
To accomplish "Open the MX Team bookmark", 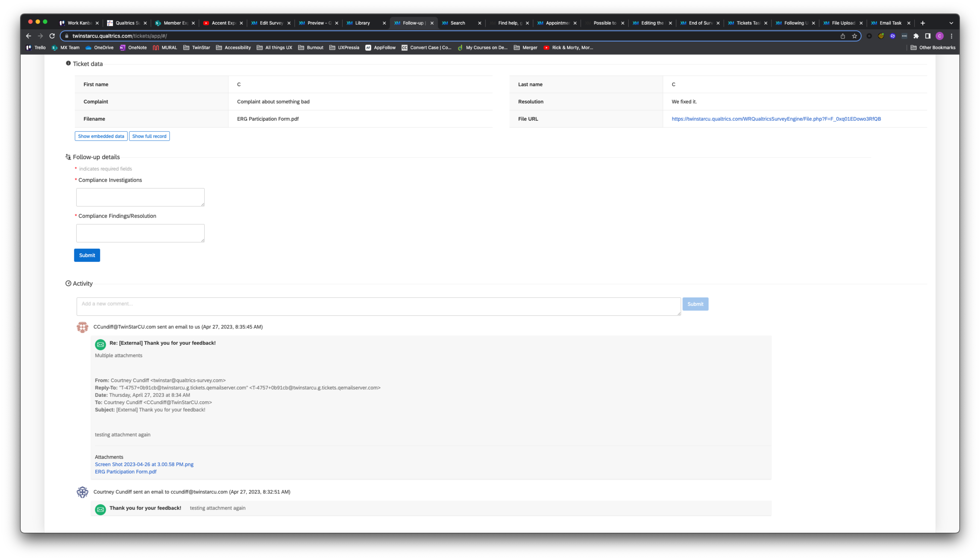I will coord(65,47).
